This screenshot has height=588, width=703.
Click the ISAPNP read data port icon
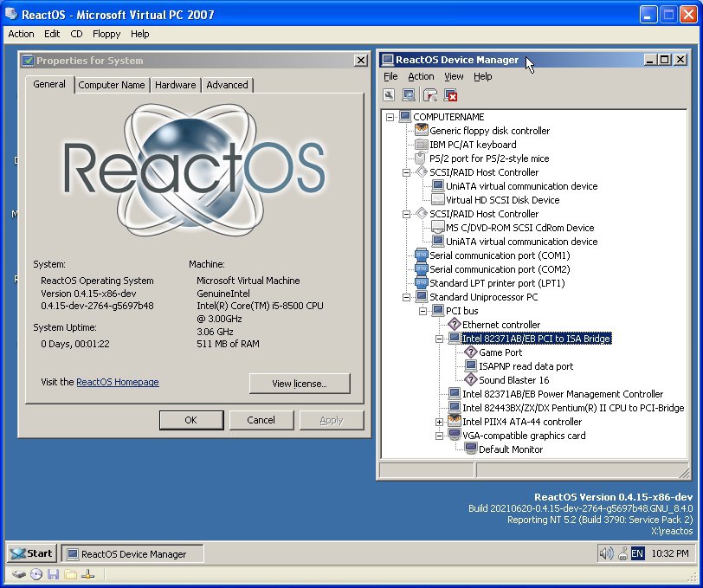click(471, 366)
